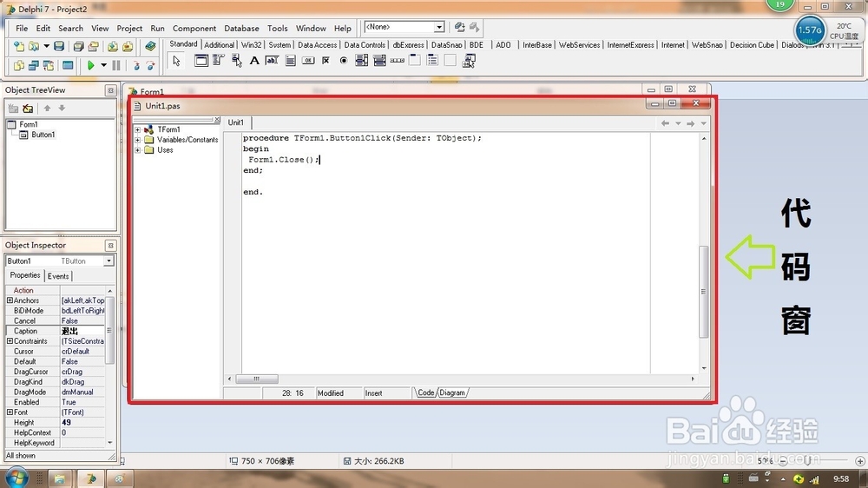Select the ComboBox component icon
The height and width of the screenshot is (488, 868).
point(379,61)
